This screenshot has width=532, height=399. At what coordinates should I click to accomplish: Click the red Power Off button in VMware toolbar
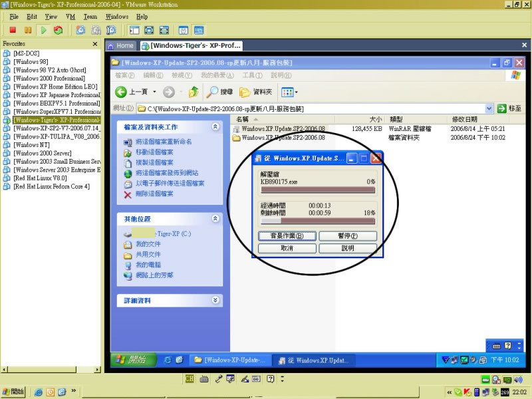pyautogui.click(x=13, y=30)
